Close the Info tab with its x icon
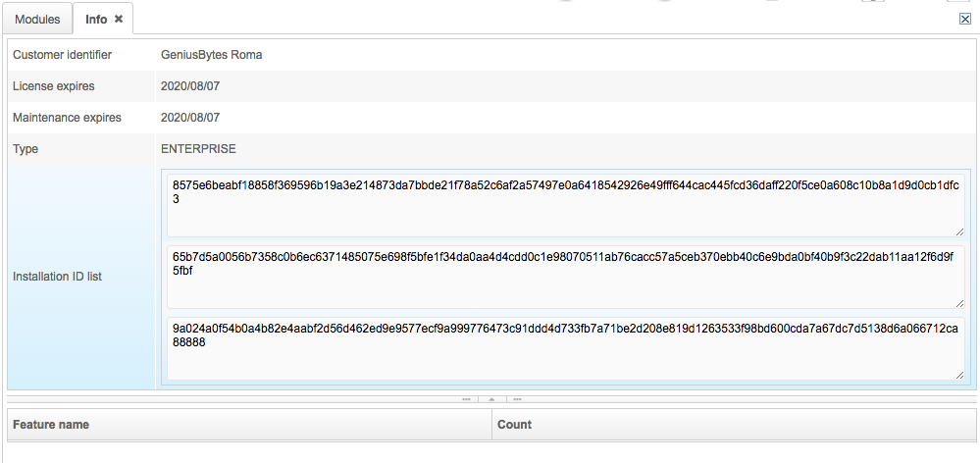Viewport: 980px width, 463px height. click(x=119, y=20)
